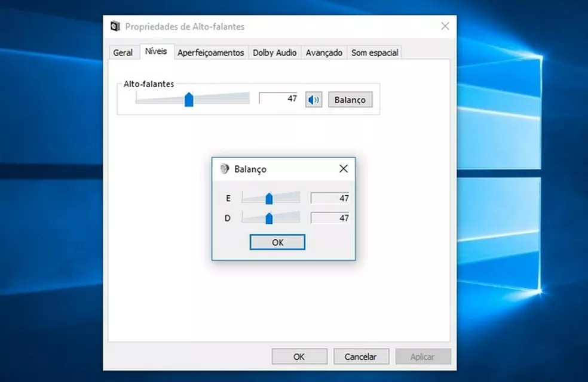Image resolution: width=588 pixels, height=382 pixels.
Task: Click the Alto-falantes volume value field
Action: pos(278,98)
